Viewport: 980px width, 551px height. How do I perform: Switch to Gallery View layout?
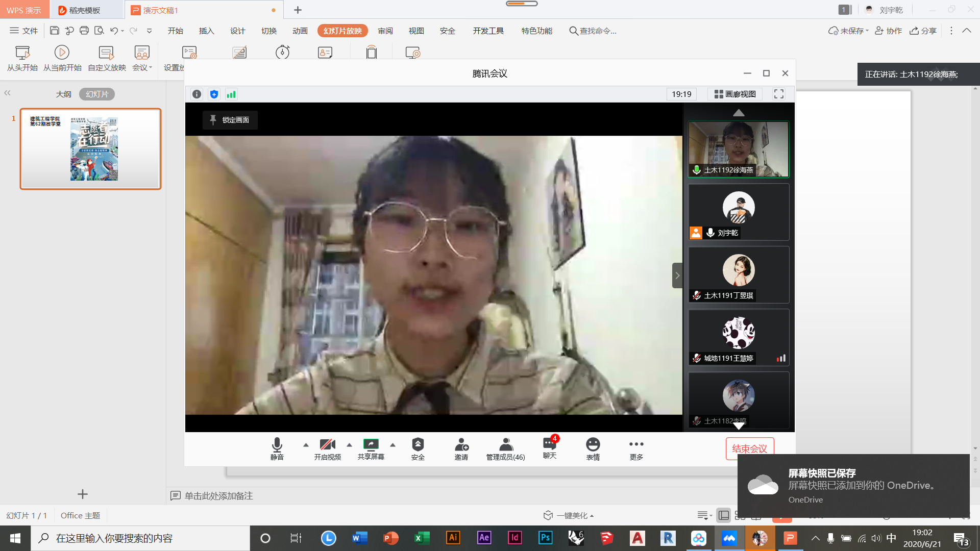click(x=735, y=94)
